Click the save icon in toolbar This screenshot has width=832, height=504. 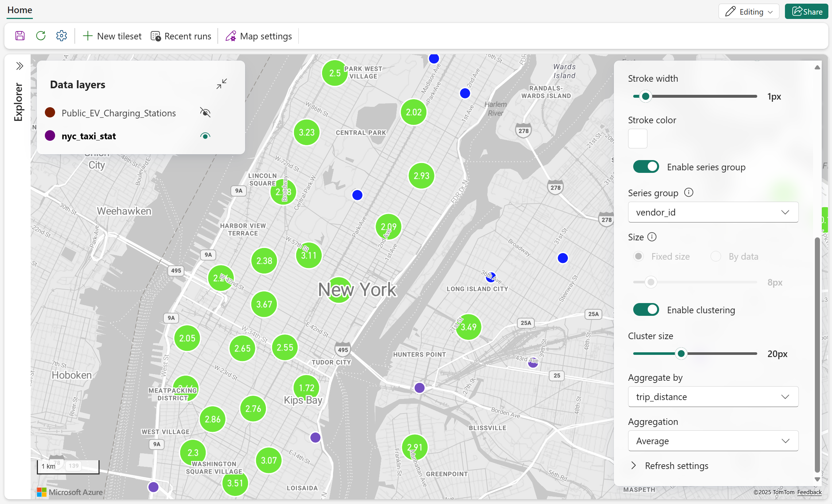(20, 36)
